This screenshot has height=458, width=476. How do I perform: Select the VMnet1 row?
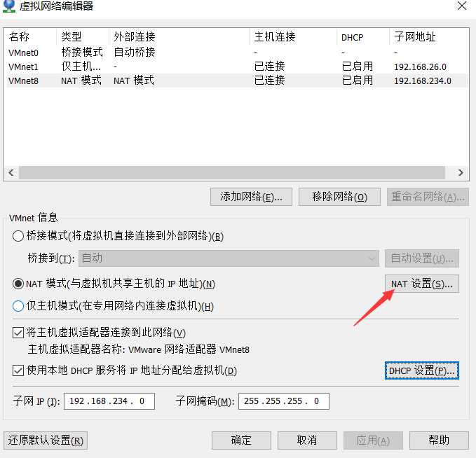point(237,67)
